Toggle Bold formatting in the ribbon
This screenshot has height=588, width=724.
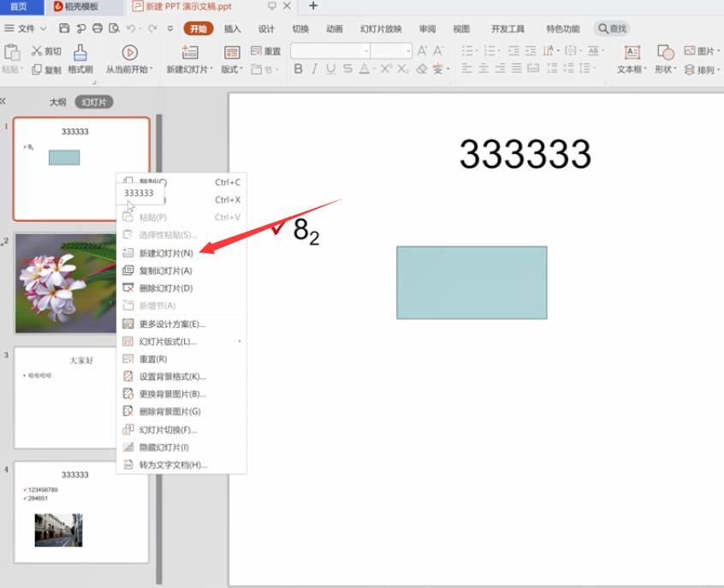299,69
